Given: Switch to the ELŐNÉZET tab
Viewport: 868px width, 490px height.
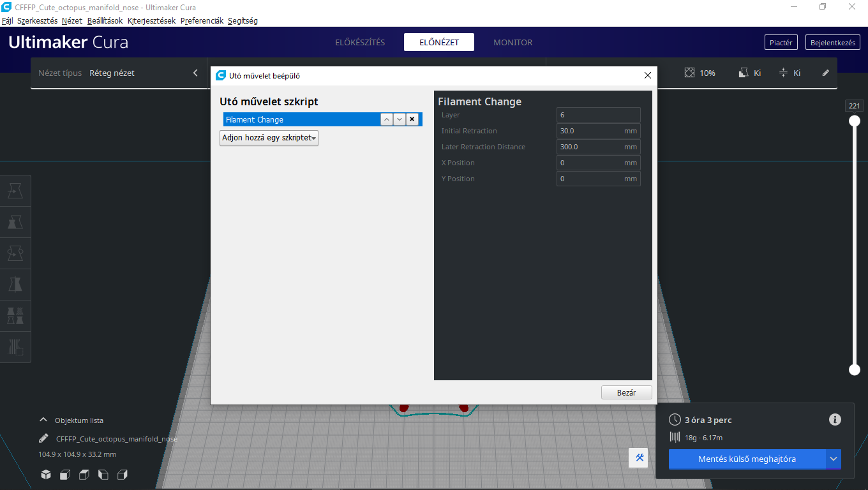Looking at the screenshot, I should 439,43.
